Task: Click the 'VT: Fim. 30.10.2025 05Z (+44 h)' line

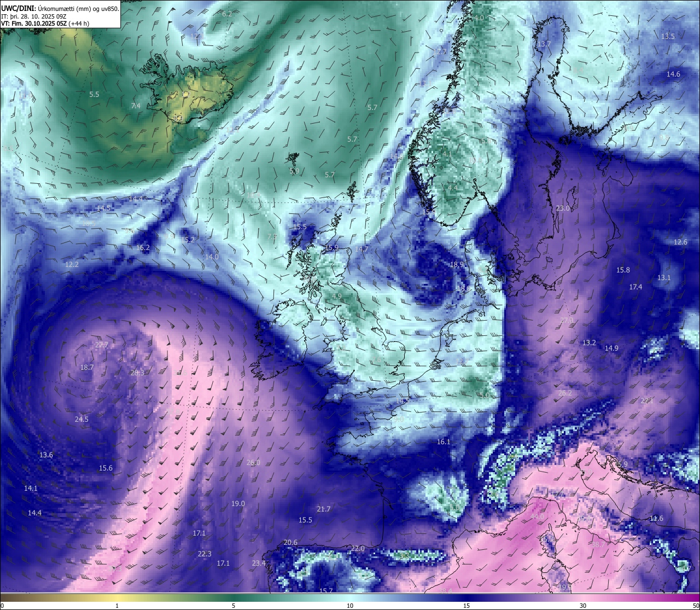Action: tap(45, 24)
